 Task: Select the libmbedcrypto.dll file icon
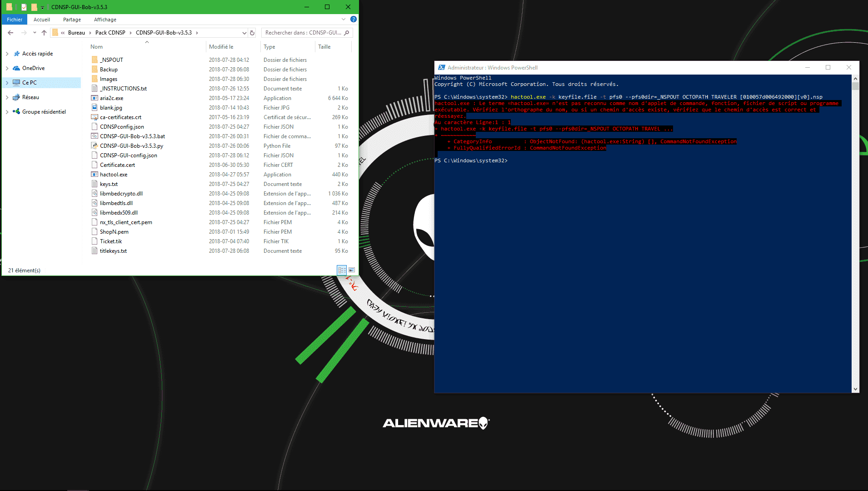point(95,193)
